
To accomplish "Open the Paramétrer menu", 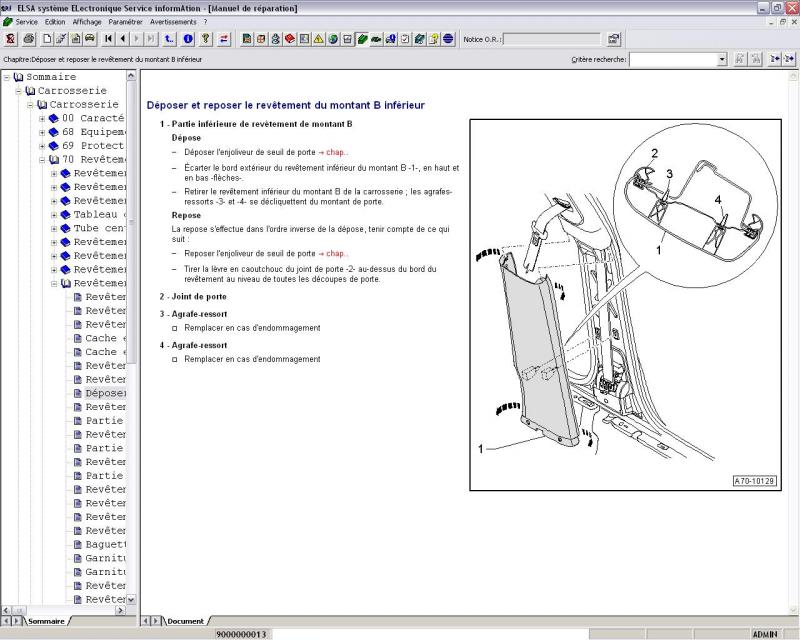I will tap(126, 22).
